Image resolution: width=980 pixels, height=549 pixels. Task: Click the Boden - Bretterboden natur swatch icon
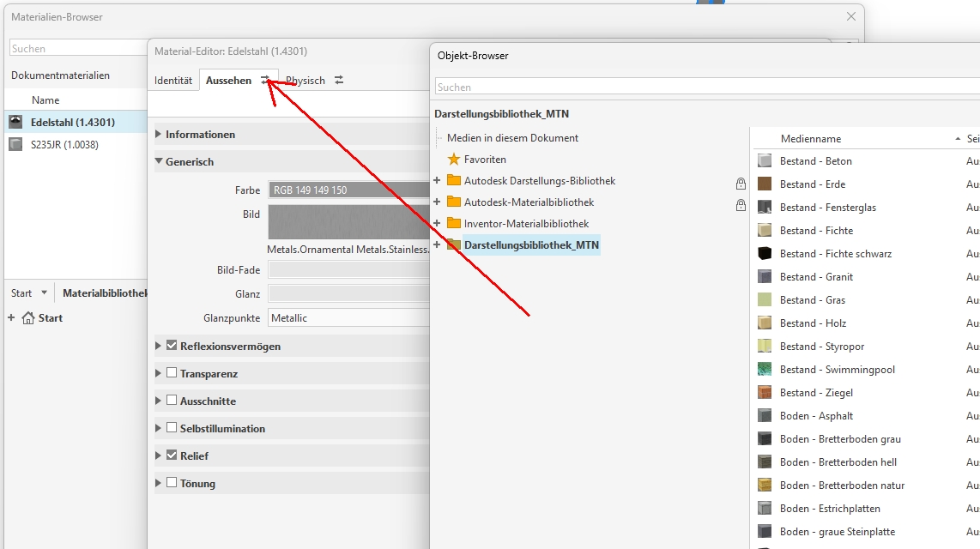[x=765, y=485]
